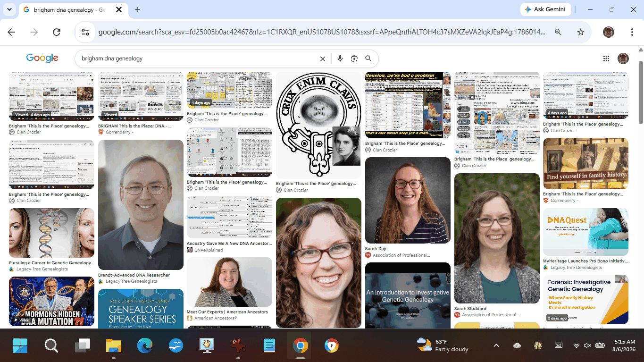Open Windows taskbar search
This screenshot has height=362, width=644.
click(51, 346)
